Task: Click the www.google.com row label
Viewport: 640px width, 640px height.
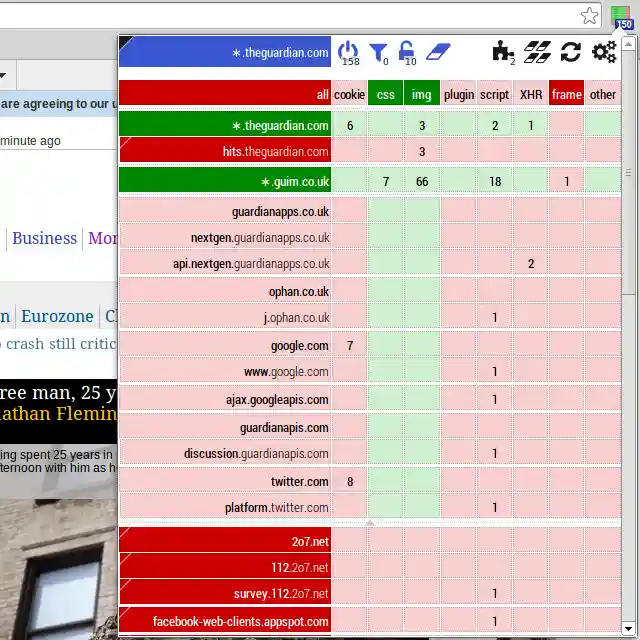Action: click(225, 370)
